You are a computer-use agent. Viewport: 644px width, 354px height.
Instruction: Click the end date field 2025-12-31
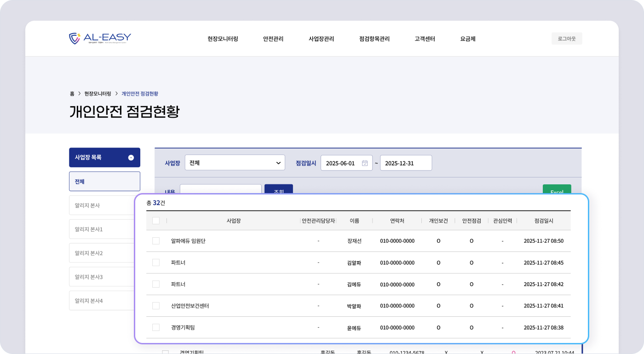(x=406, y=163)
